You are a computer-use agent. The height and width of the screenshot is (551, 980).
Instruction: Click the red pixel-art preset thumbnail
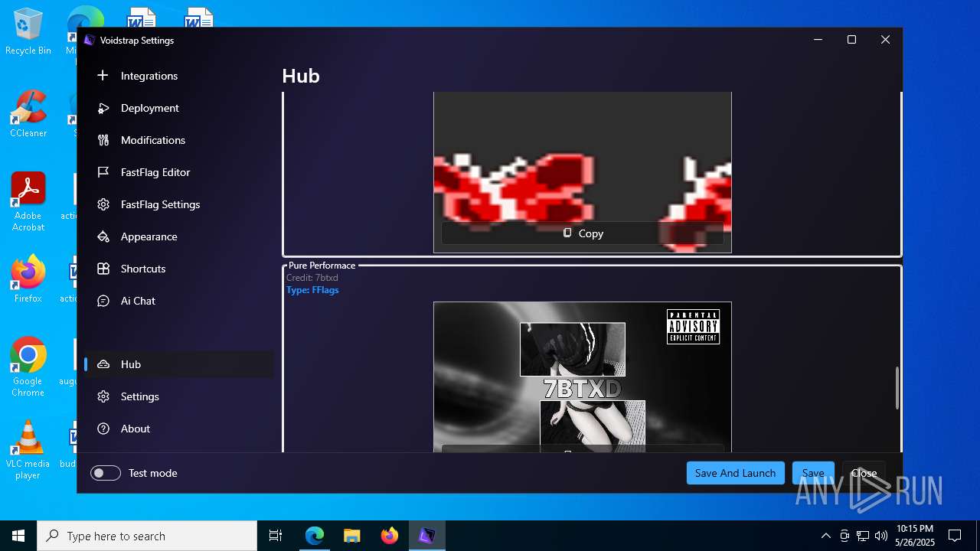pyautogui.click(x=583, y=172)
